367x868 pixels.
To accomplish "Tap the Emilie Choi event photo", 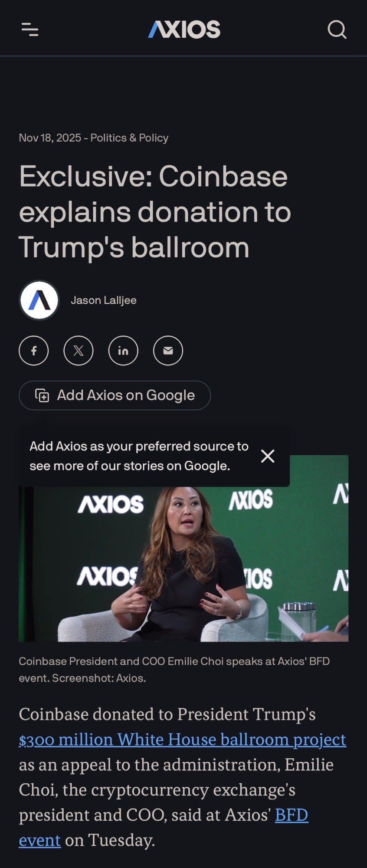I will (183, 564).
